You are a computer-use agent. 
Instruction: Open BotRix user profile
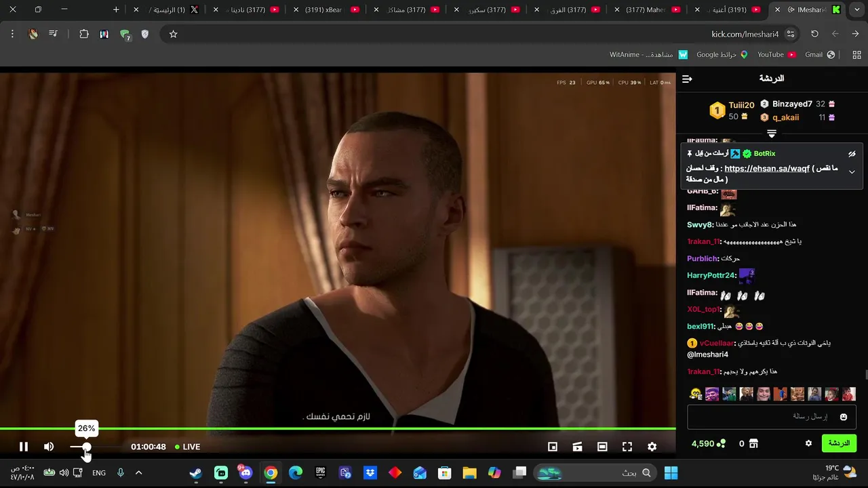click(764, 154)
